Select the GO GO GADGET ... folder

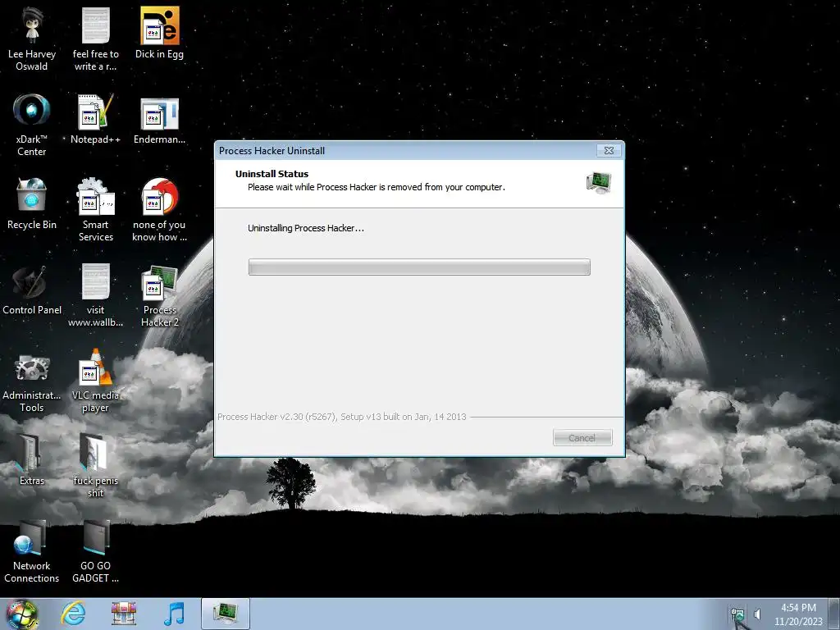(x=95, y=550)
